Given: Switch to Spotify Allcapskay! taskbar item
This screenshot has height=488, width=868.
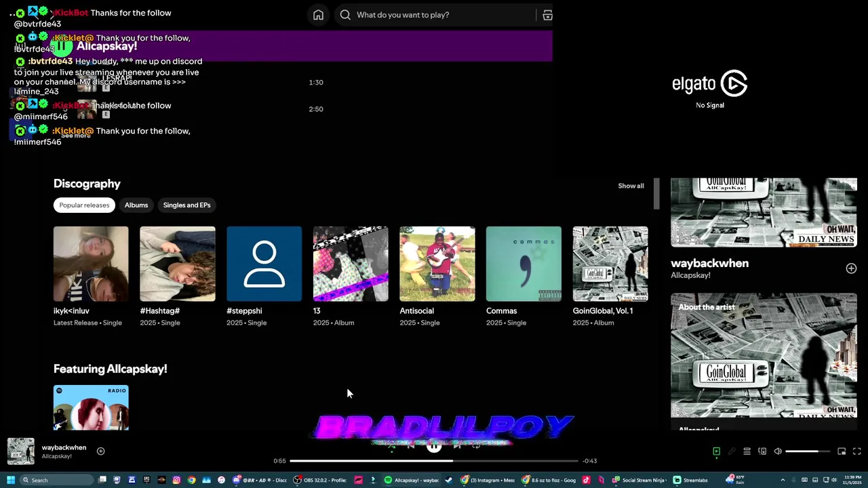Looking at the screenshot, I should pyautogui.click(x=412, y=480).
